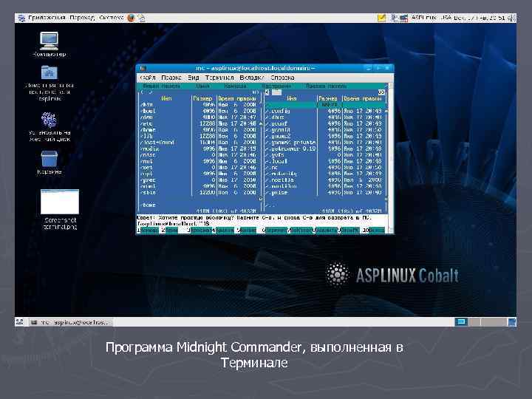Select the Screenshot-terminal.png file thumbnail
This screenshot has height=399, width=532.
click(x=60, y=202)
